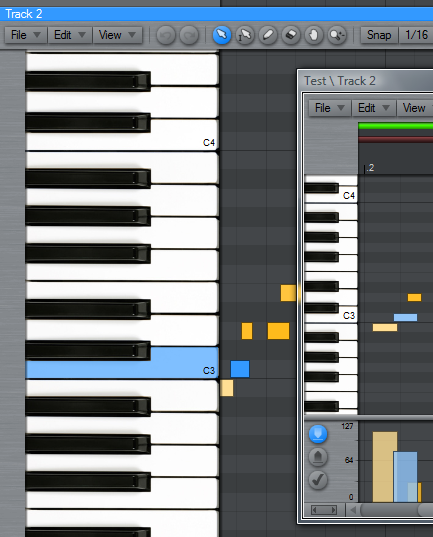
Task: Click the undo arrow icon
Action: pyautogui.click(x=166, y=35)
